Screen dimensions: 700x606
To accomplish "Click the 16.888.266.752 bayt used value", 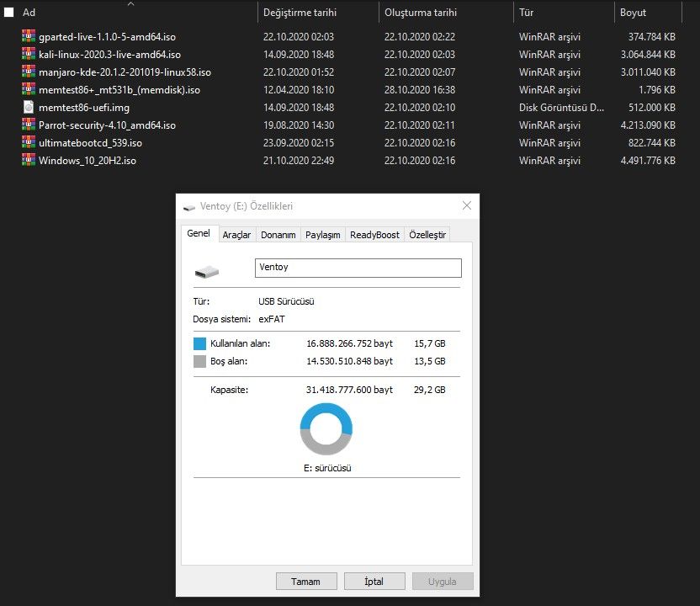I will (349, 343).
